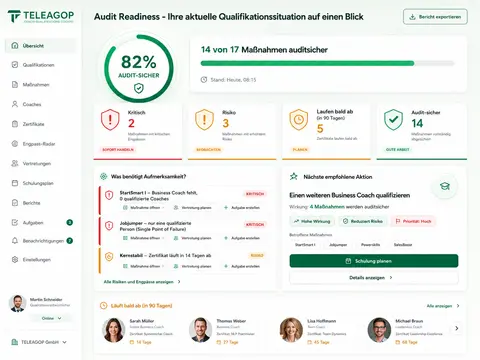The image size is (480, 360).
Task: Click the clock icon next to Stand: Heute
Action: point(204,80)
